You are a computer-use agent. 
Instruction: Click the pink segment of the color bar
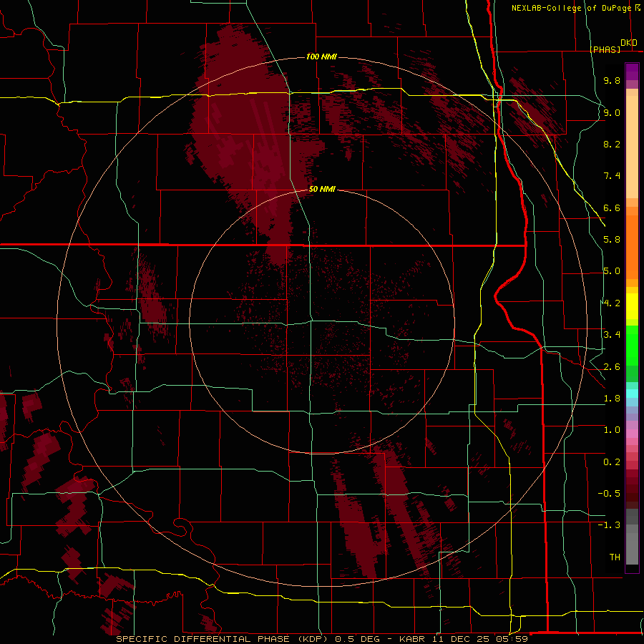[632, 434]
